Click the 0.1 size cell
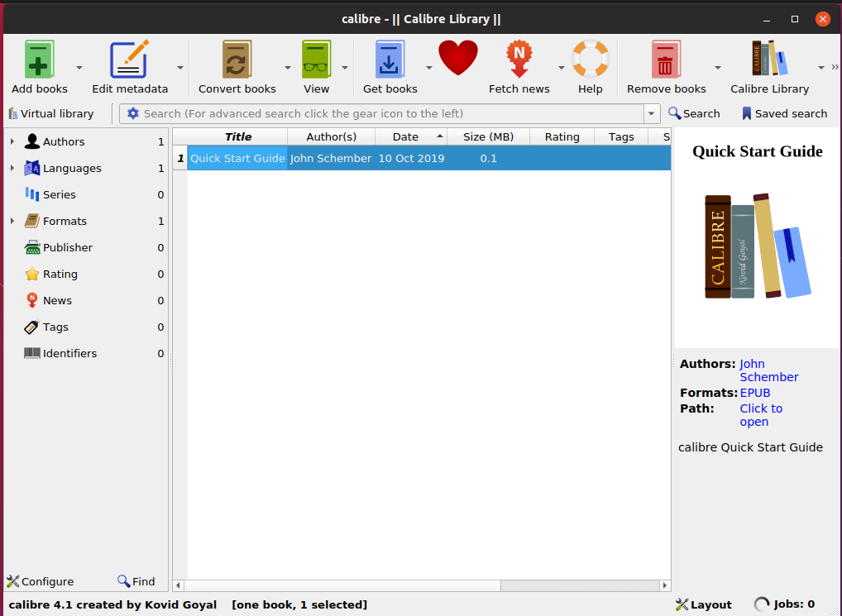This screenshot has width=842, height=616. point(488,158)
